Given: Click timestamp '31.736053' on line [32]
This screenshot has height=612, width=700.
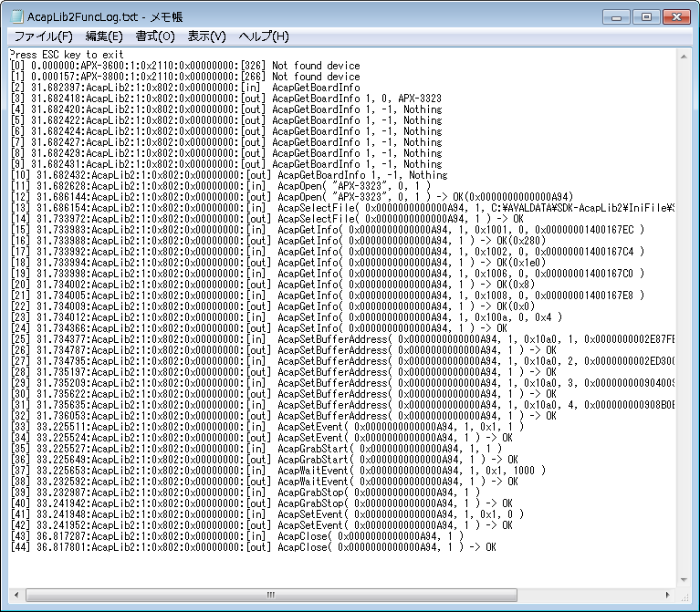Looking at the screenshot, I should 62,415.
